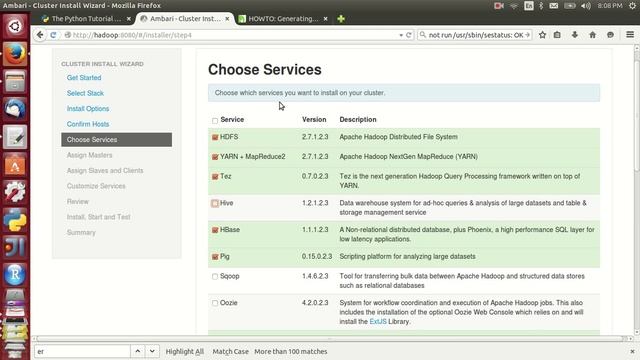The width and height of the screenshot is (640, 360).
Task: Open Ubuntu Software Center dock icon
Action: pyautogui.click(x=15, y=164)
